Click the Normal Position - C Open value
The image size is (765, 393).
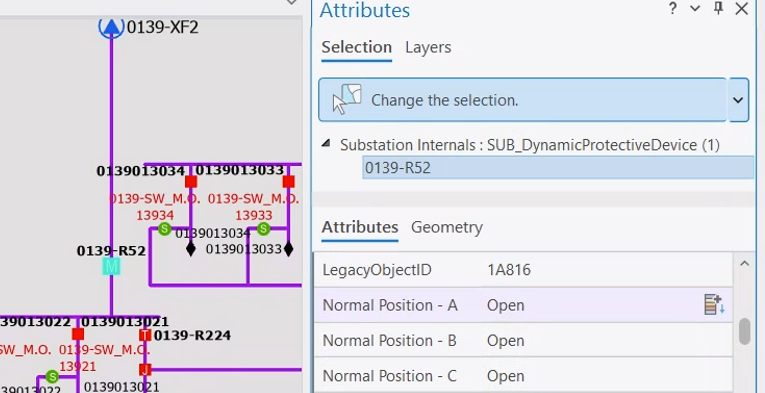[505, 376]
